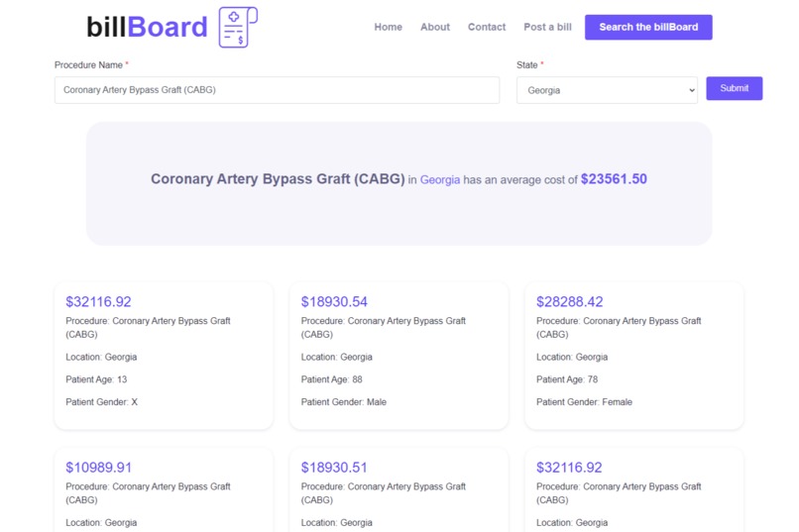Open the Contact nav item
The image size is (799, 532).
487,27
